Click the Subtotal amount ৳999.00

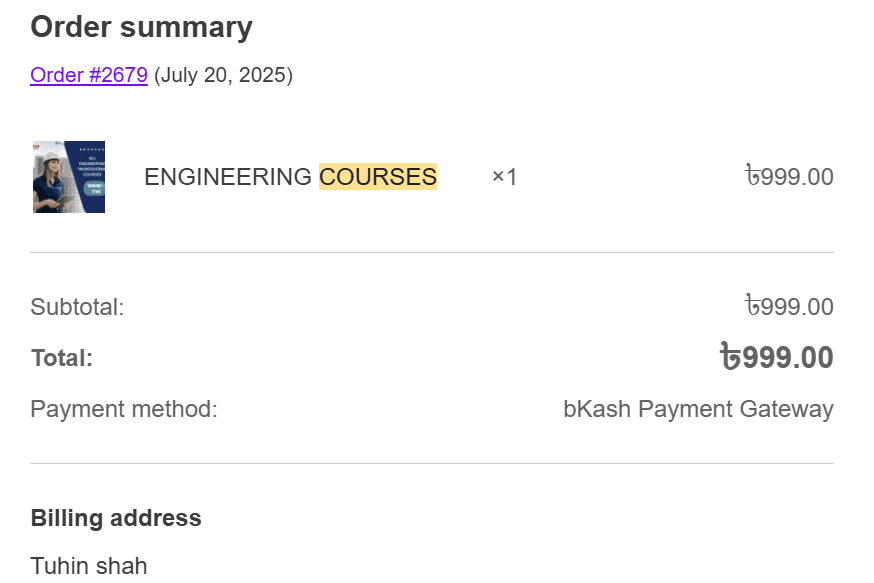coord(789,306)
